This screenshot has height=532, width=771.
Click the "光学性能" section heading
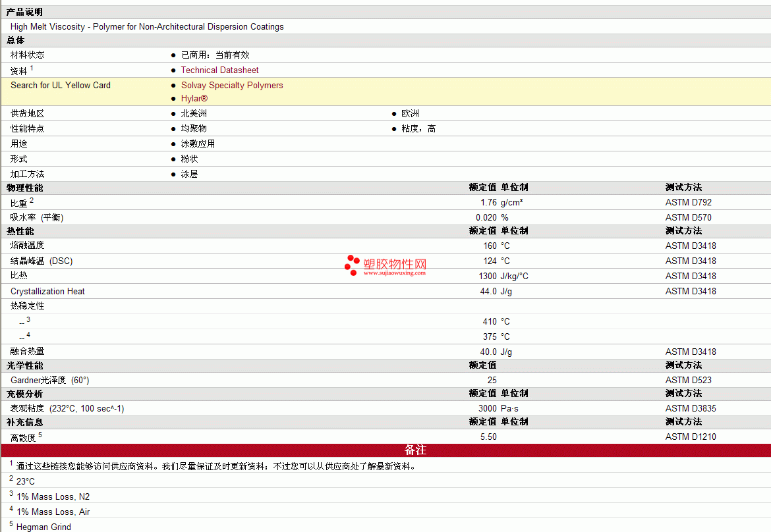[x=24, y=366]
